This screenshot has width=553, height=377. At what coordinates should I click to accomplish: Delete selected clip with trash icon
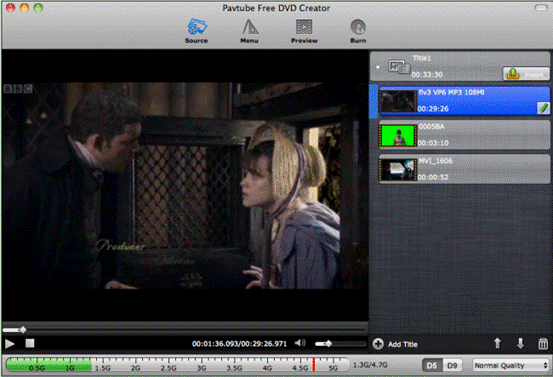tap(543, 343)
